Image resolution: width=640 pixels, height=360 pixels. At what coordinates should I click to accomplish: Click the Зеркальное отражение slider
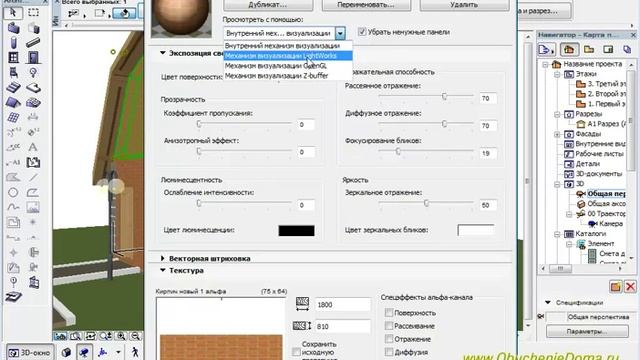(426, 203)
